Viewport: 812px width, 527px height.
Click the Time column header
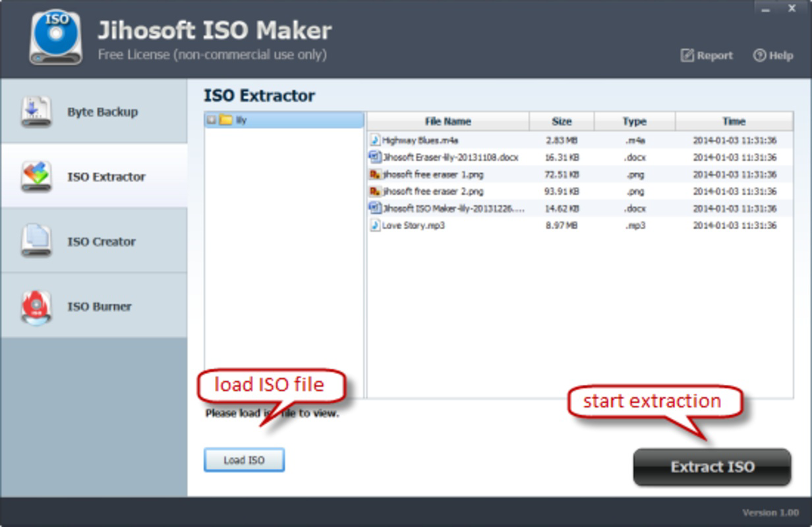tap(734, 121)
